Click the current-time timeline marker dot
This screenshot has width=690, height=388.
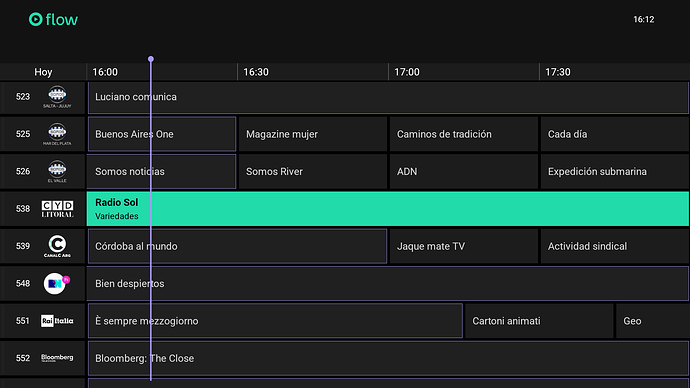tap(151, 59)
